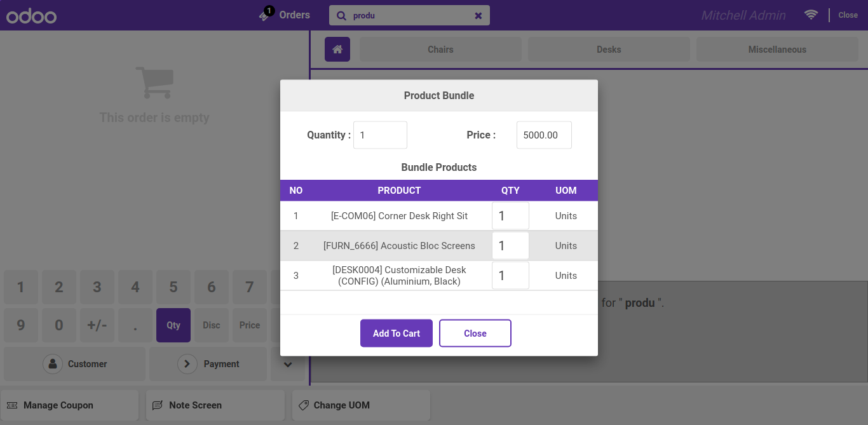This screenshot has height=425, width=868.
Task: Check the wifi connection status icon
Action: 811,15
